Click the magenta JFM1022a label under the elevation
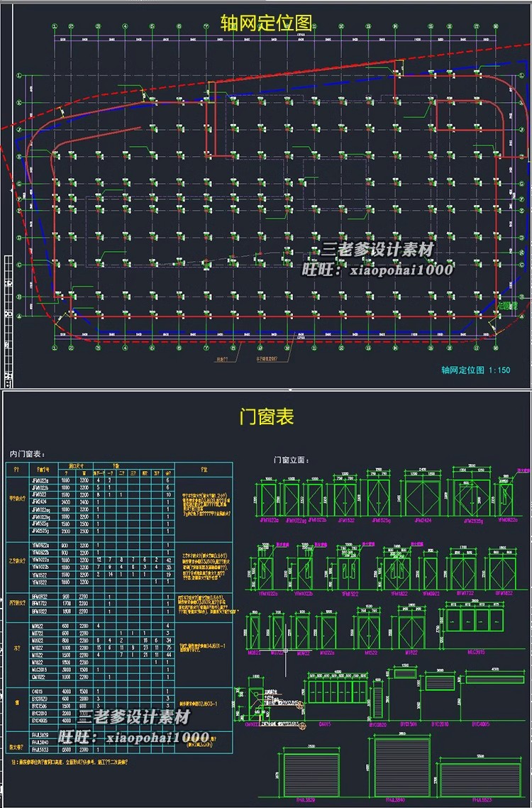The width and height of the screenshot is (532, 808). (270, 521)
